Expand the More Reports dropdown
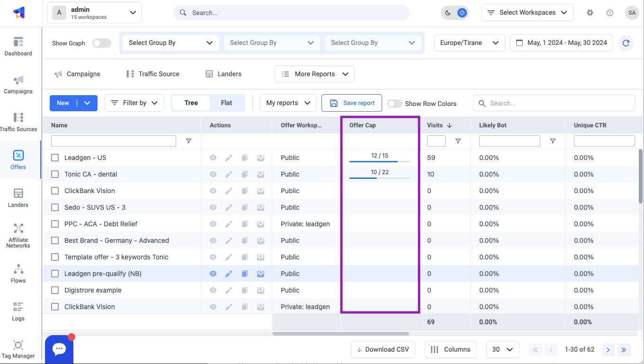This screenshot has width=644, height=364. coord(314,74)
